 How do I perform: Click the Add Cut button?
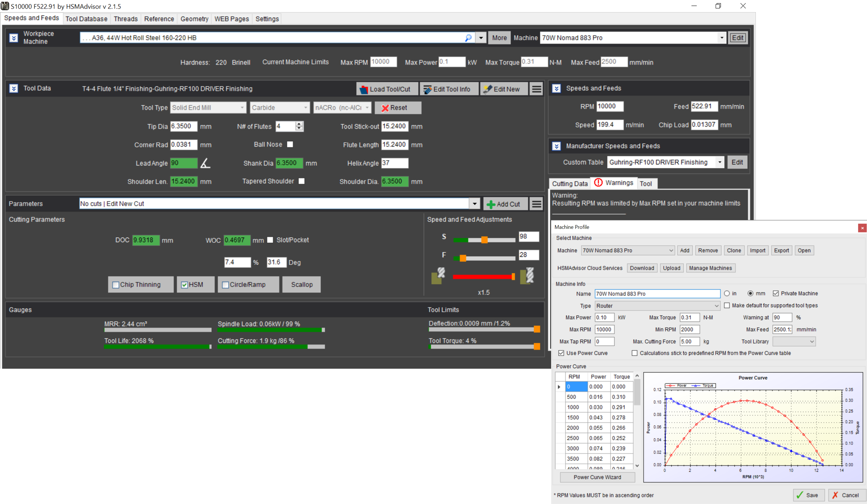[x=504, y=204]
